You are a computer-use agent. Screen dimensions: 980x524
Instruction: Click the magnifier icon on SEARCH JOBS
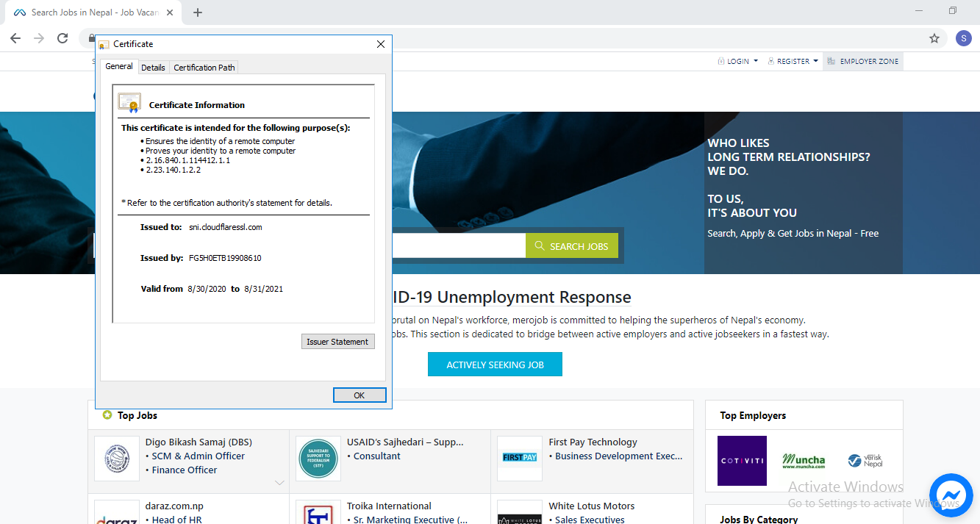point(539,245)
